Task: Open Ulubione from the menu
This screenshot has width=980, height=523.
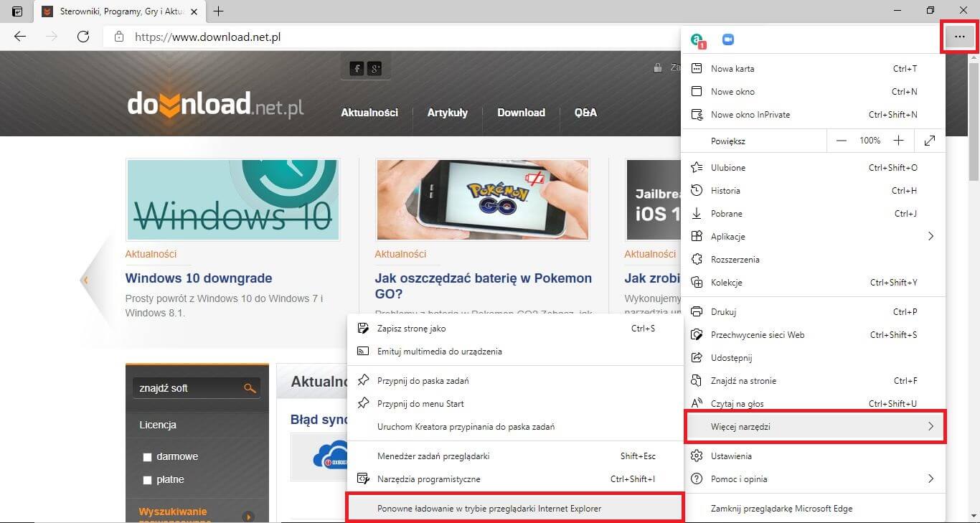Action: tap(813, 168)
